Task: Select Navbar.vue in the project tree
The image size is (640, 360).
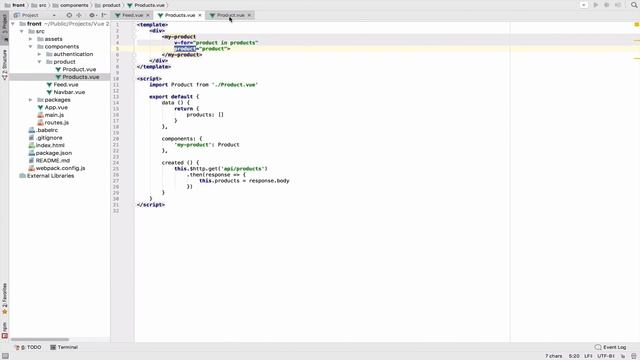Action: click(65, 92)
